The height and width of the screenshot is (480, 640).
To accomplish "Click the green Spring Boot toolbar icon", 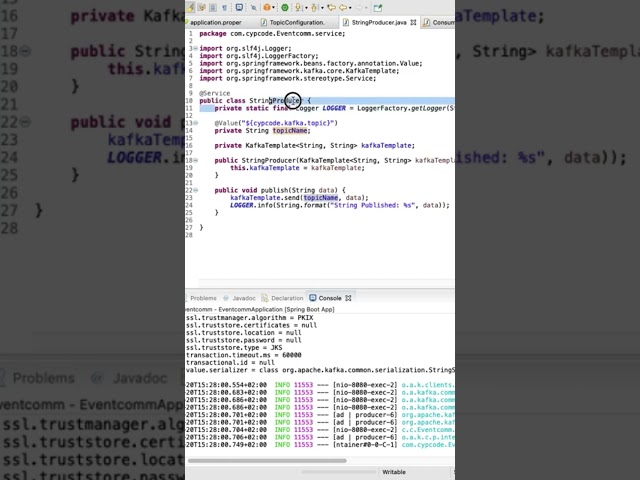I will (x=285, y=7).
